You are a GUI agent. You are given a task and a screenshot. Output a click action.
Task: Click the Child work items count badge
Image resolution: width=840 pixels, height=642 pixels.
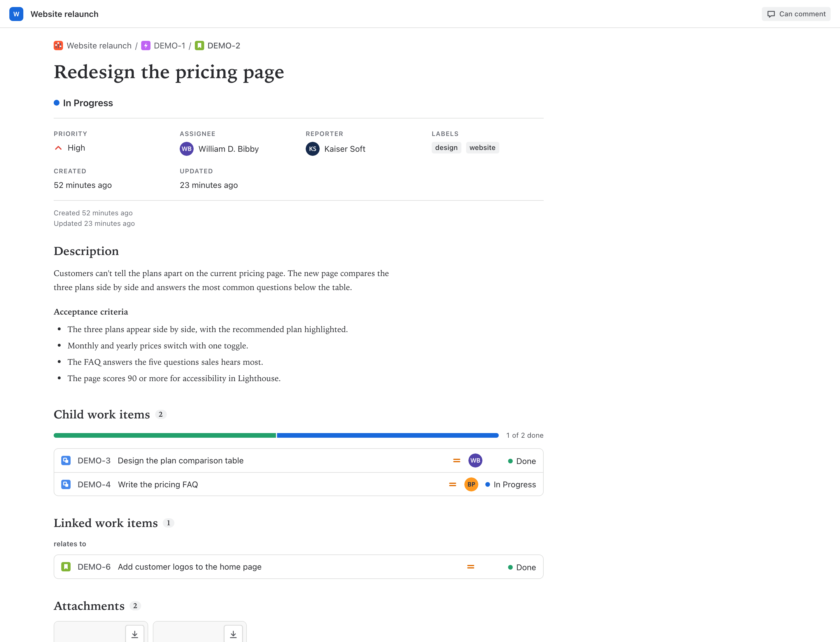click(161, 414)
